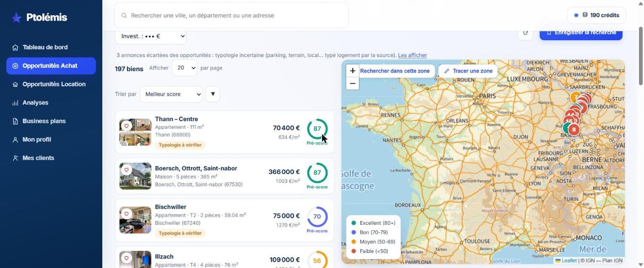Click Bischwiller's Typologie à vérifier tag
The height and width of the screenshot is (268, 644).
pos(180,233)
